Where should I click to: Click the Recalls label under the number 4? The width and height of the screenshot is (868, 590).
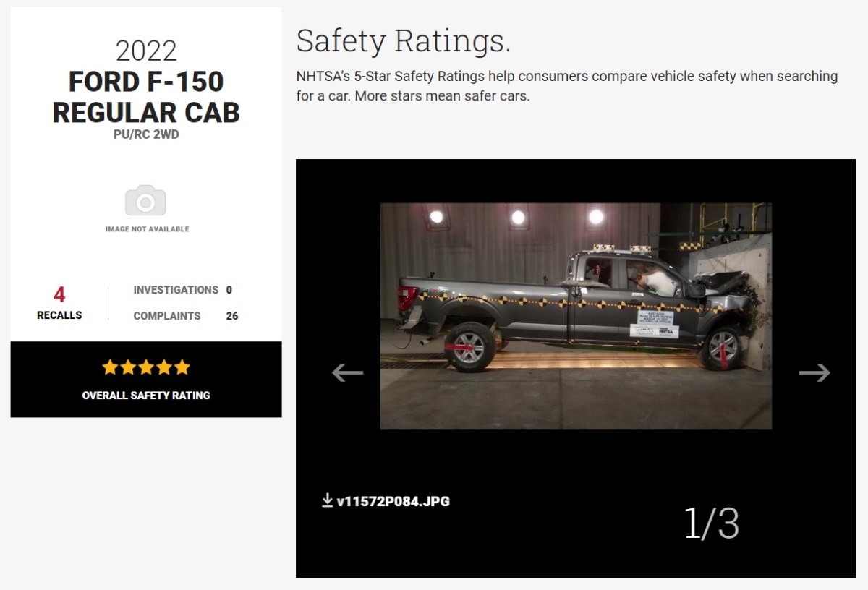pyautogui.click(x=59, y=315)
